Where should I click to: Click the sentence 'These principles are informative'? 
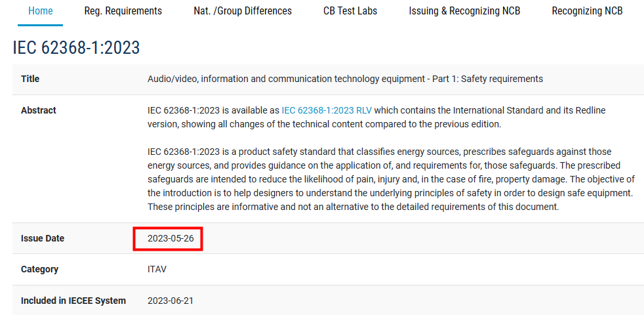click(x=216, y=207)
